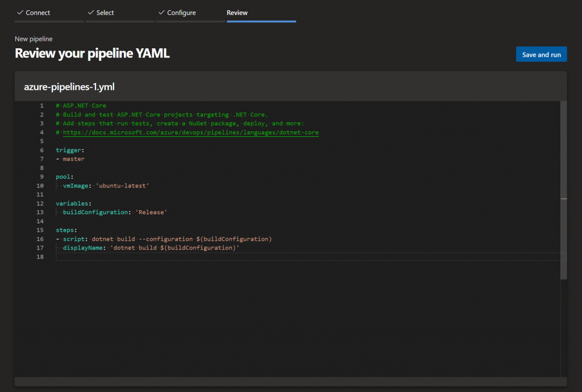
Task: Click the 'ubuntu-latest' vmImage value
Action: (x=123, y=186)
